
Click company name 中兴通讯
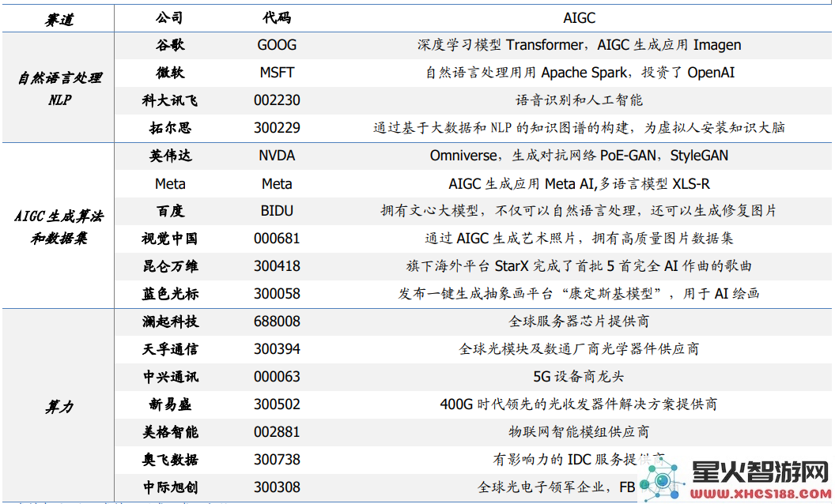coord(170,377)
